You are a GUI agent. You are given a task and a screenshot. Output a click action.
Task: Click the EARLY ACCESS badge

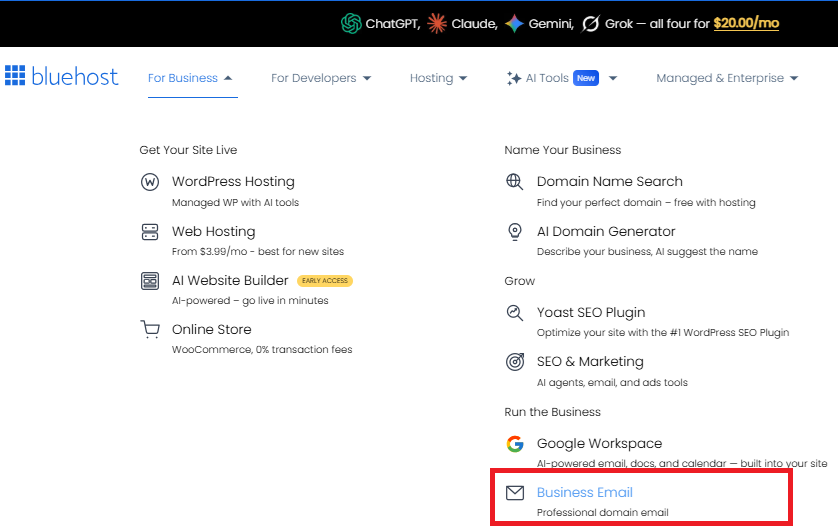coord(325,281)
